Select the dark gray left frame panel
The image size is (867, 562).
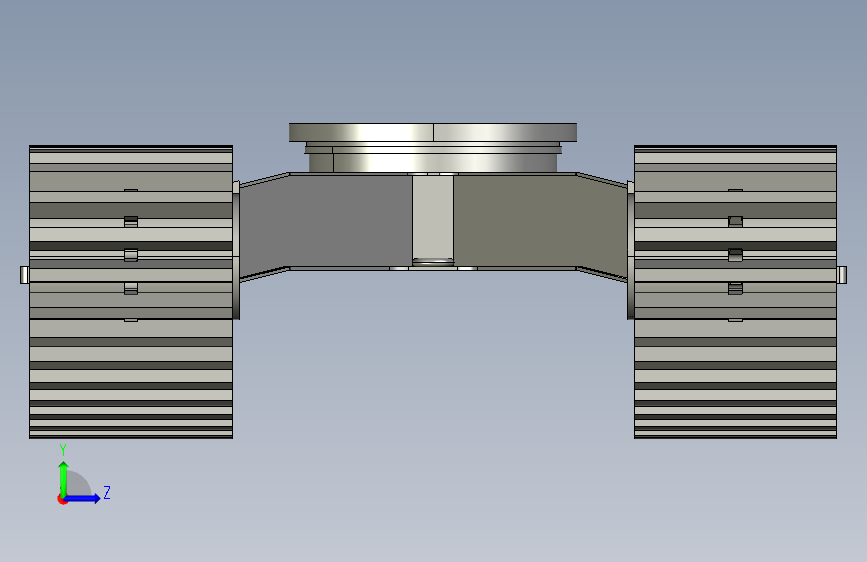click(326, 221)
